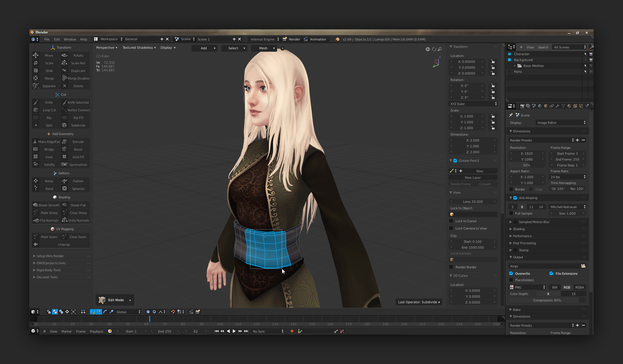
Task: Click the New Layer button
Action: click(x=473, y=178)
